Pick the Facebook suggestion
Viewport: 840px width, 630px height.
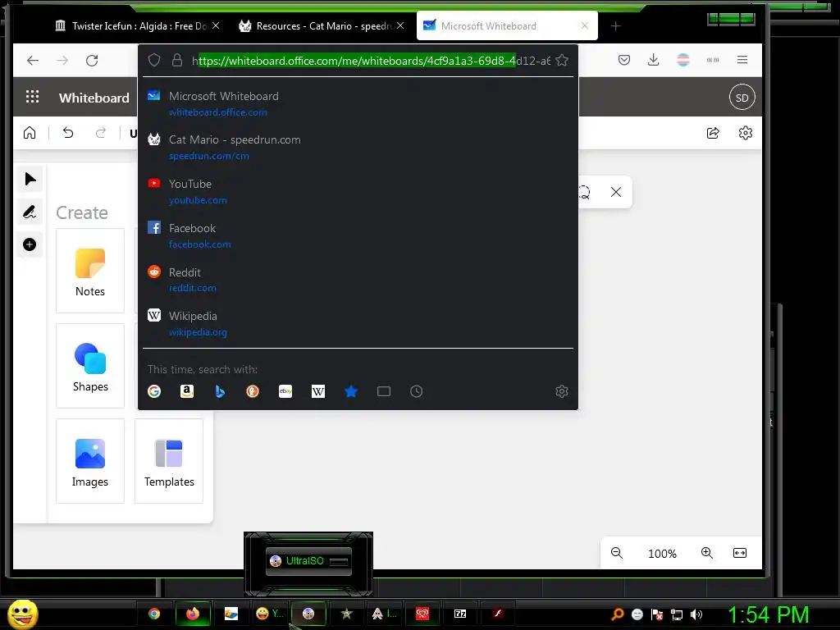[x=358, y=235]
